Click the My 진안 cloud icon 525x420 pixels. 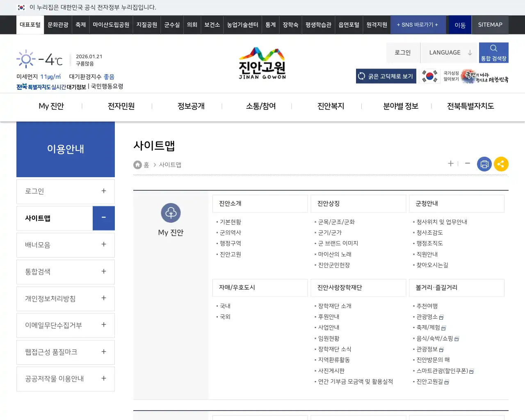tap(171, 212)
